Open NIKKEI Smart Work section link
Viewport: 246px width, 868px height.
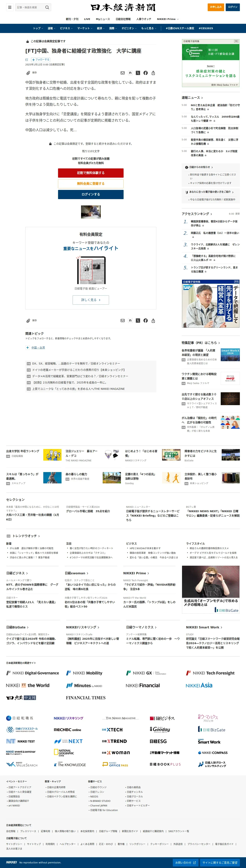coord(204,627)
